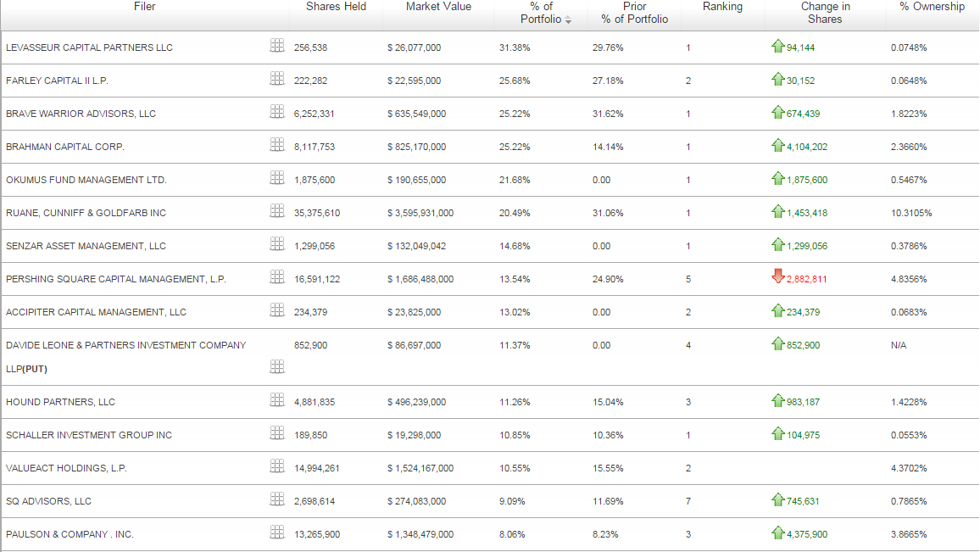Image resolution: width=980 pixels, height=552 pixels.
Task: Click grid icon in Senzar Asset Management row
Action: (277, 244)
